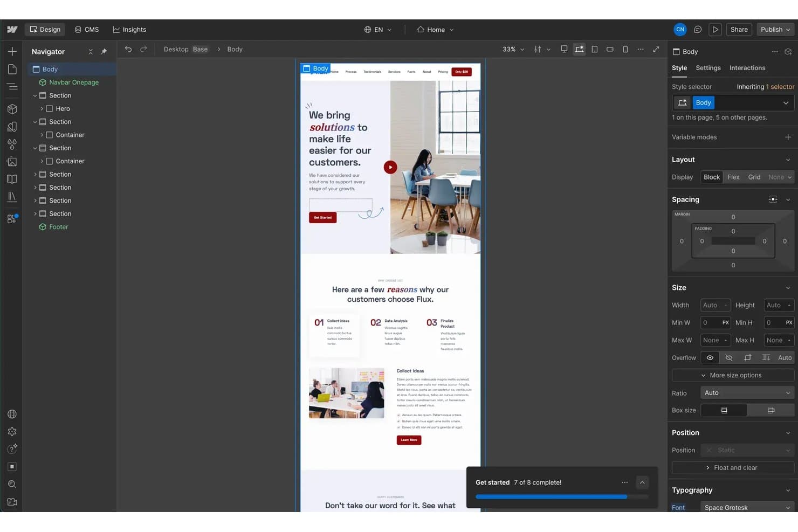
Task: Open the Home page dropdown
Action: click(436, 30)
